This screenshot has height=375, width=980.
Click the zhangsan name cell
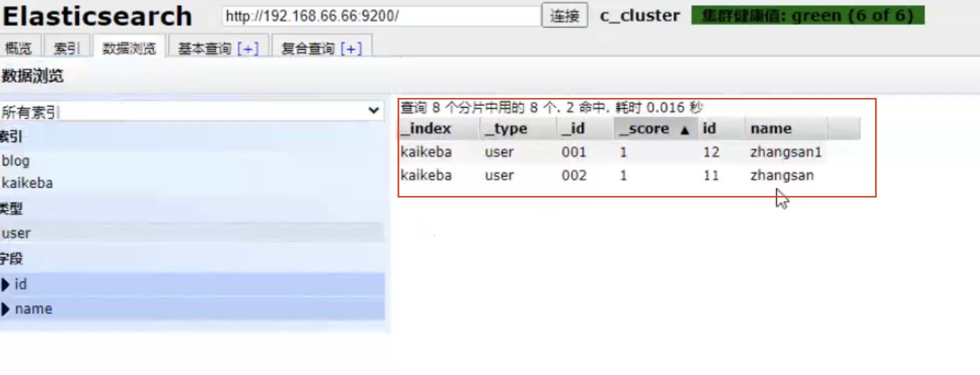pyautogui.click(x=782, y=175)
